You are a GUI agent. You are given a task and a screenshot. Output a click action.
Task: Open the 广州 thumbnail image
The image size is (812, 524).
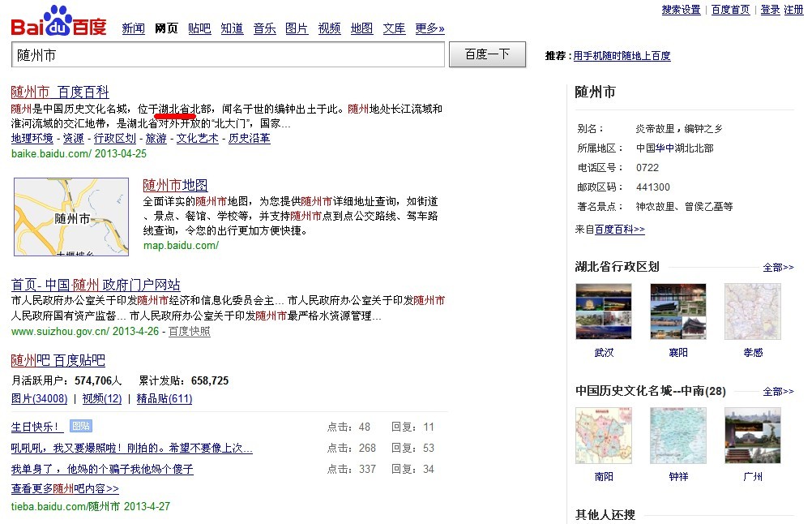(x=753, y=435)
